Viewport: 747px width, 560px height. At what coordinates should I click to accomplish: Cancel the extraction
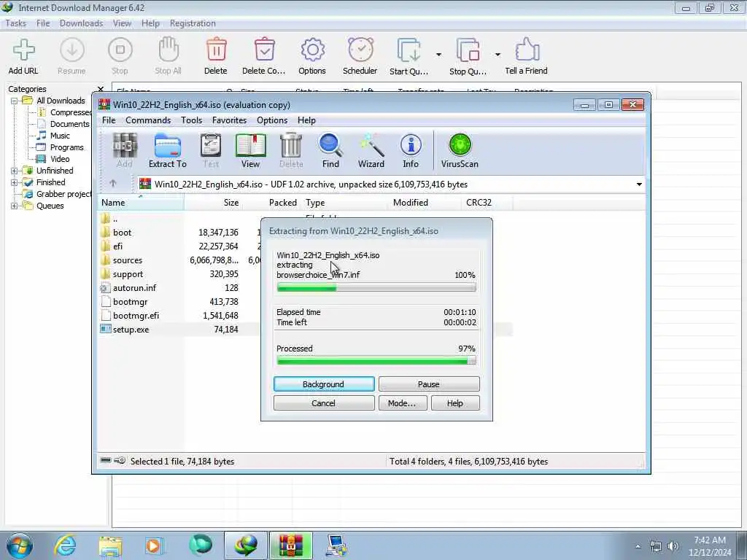pos(324,403)
